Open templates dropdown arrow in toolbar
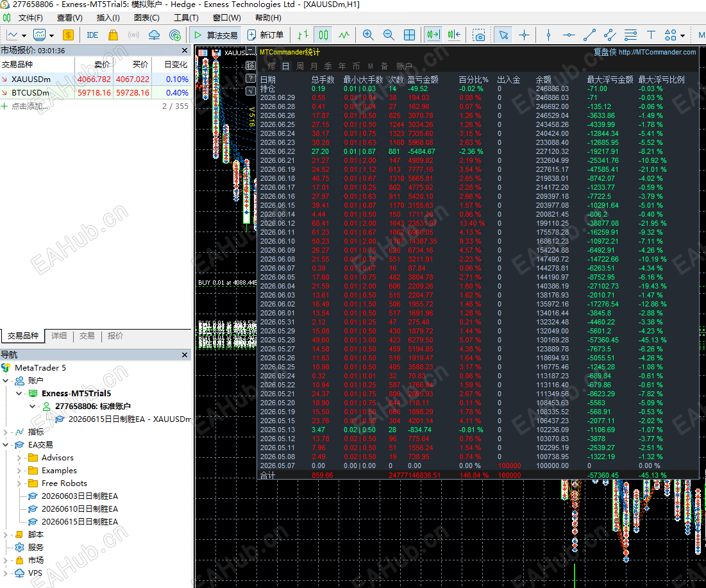 pos(52,35)
